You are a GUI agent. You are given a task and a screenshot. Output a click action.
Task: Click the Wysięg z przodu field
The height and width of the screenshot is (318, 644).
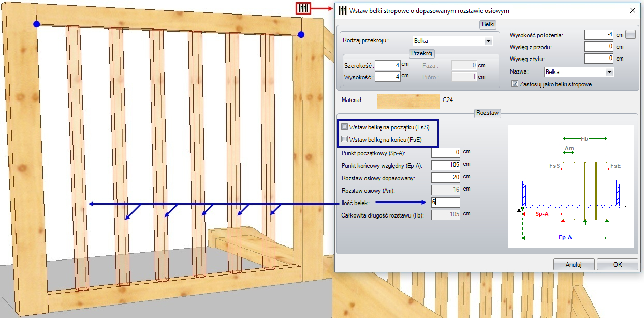pyautogui.click(x=599, y=47)
